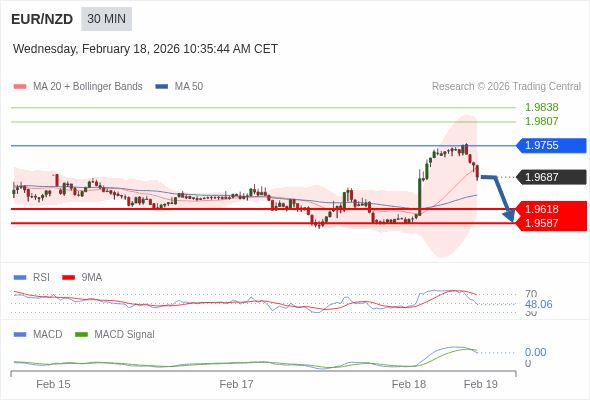This screenshot has height=400, width=590.
Task: Click the Feb 19 date axis label
Action: pyautogui.click(x=481, y=384)
